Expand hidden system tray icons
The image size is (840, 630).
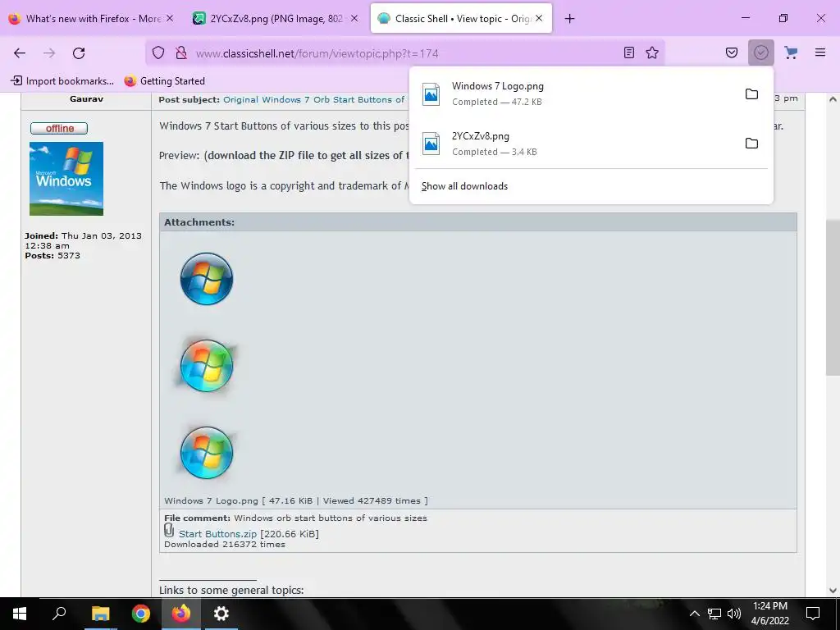coord(694,614)
